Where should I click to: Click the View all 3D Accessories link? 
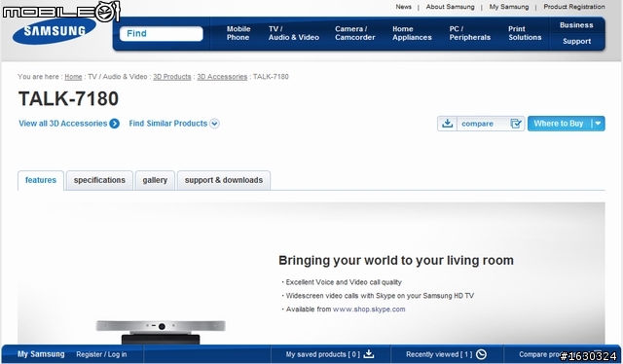tap(62, 124)
